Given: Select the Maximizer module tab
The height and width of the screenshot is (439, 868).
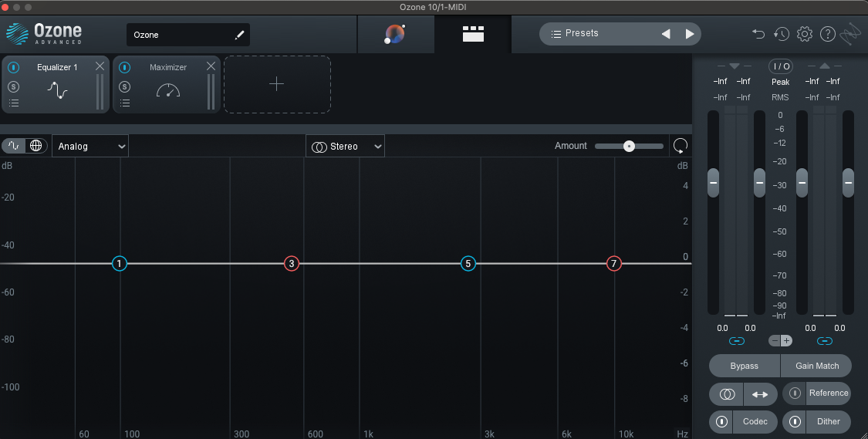Looking at the screenshot, I should pyautogui.click(x=167, y=85).
